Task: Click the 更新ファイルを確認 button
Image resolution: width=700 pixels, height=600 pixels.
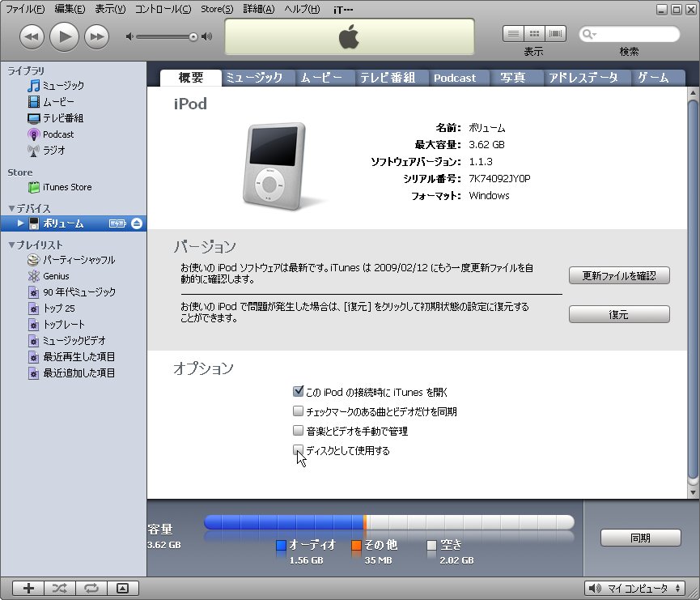Action: click(619, 275)
